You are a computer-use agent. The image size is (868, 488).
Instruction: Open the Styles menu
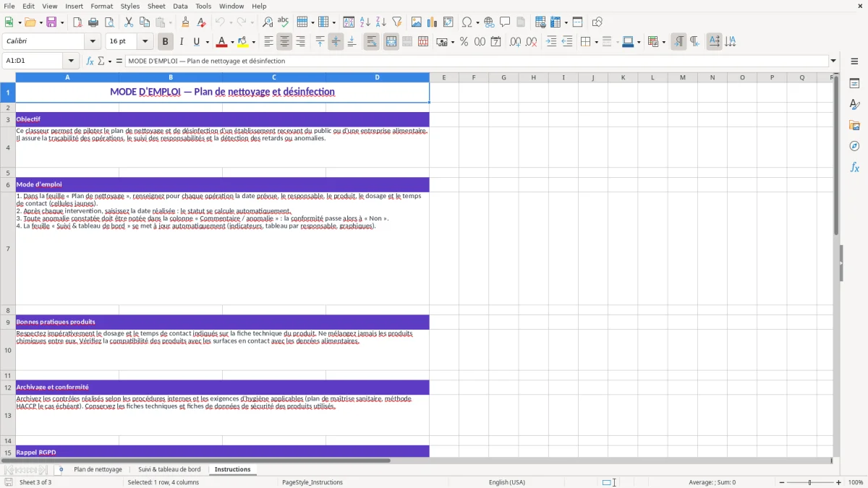[x=130, y=6]
